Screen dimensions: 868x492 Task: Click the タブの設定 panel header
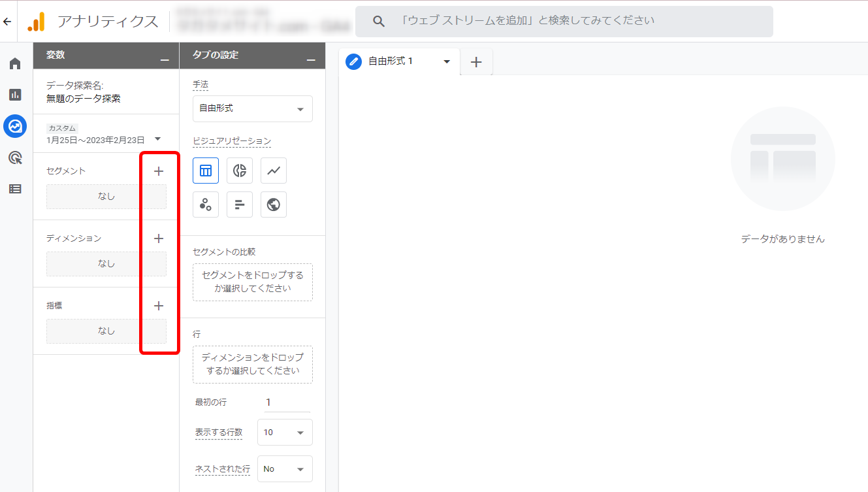click(252, 56)
